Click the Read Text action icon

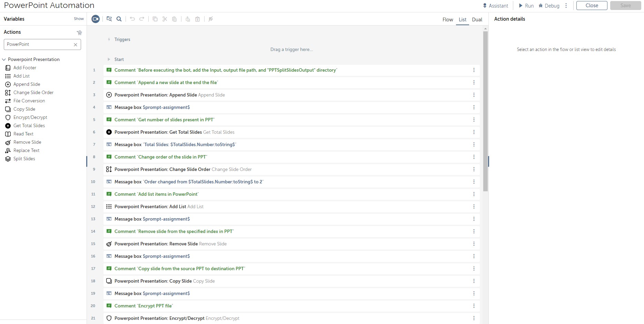coord(8,134)
